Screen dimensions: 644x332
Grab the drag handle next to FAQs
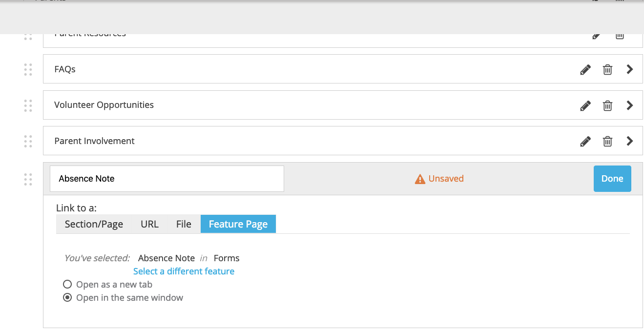click(28, 69)
